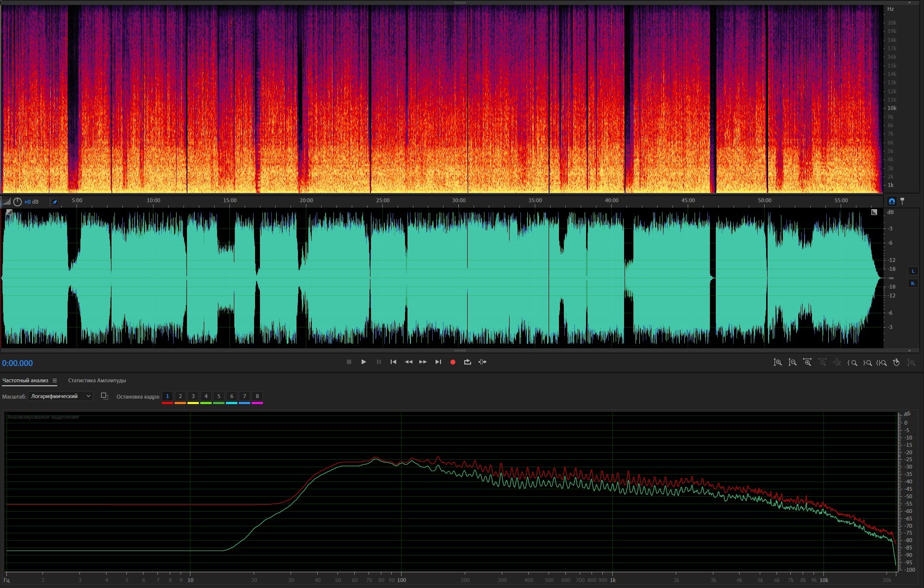This screenshot has height=588, width=924.
Task: Click the dB label on the waveform scale
Action: pos(890,212)
